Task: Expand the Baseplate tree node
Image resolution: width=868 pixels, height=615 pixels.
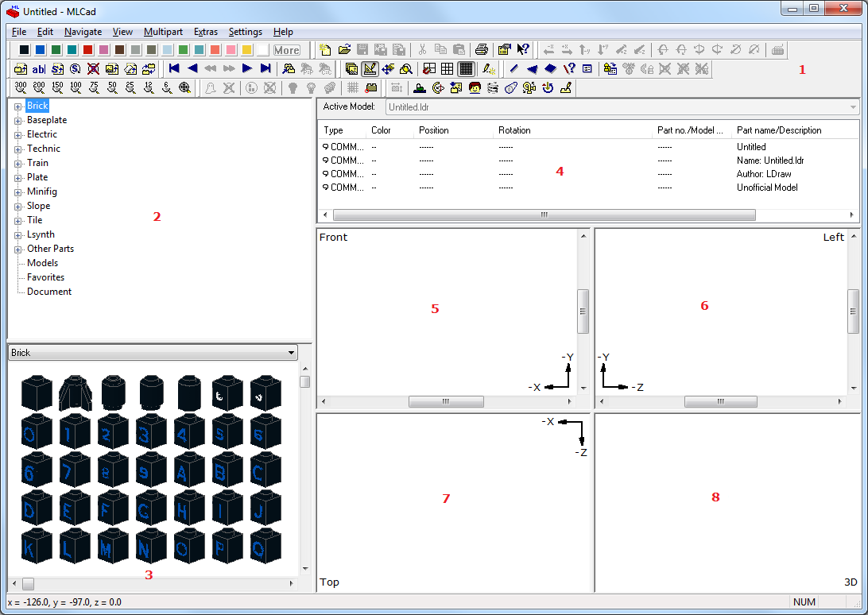Action: click(x=17, y=121)
